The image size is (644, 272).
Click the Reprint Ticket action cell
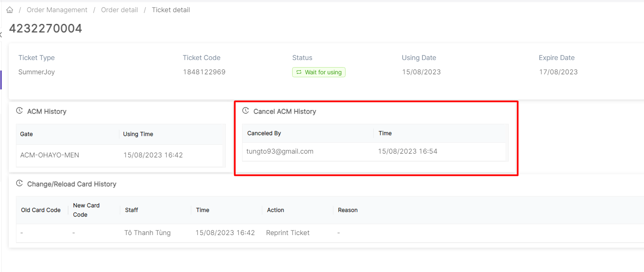(288, 233)
